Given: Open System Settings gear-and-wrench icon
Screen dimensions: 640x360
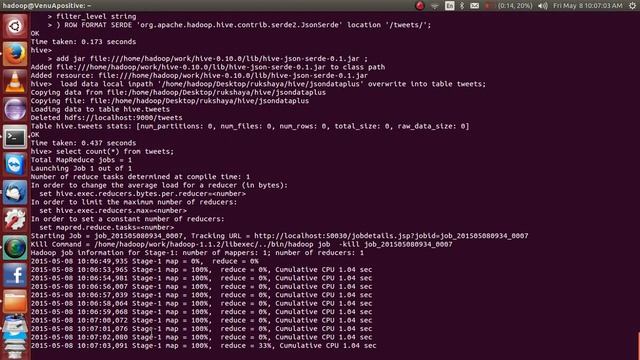Looking at the screenshot, I should [15, 219].
